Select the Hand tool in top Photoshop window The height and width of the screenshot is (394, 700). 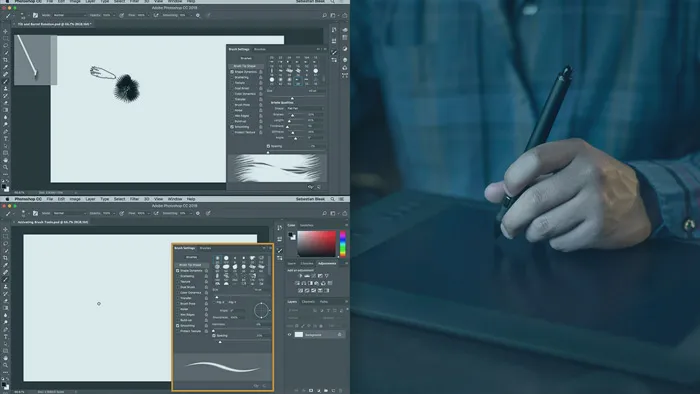point(5,160)
